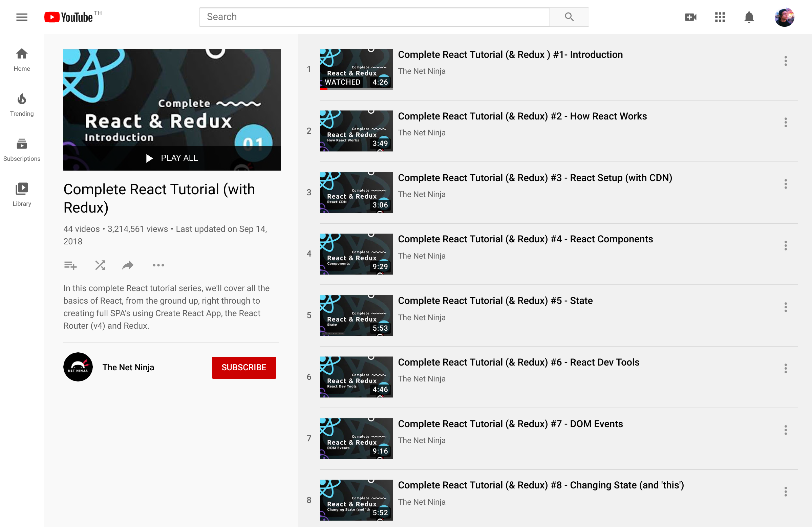The height and width of the screenshot is (527, 812).
Task: Toggle shuffle for the playlist
Action: 99,265
